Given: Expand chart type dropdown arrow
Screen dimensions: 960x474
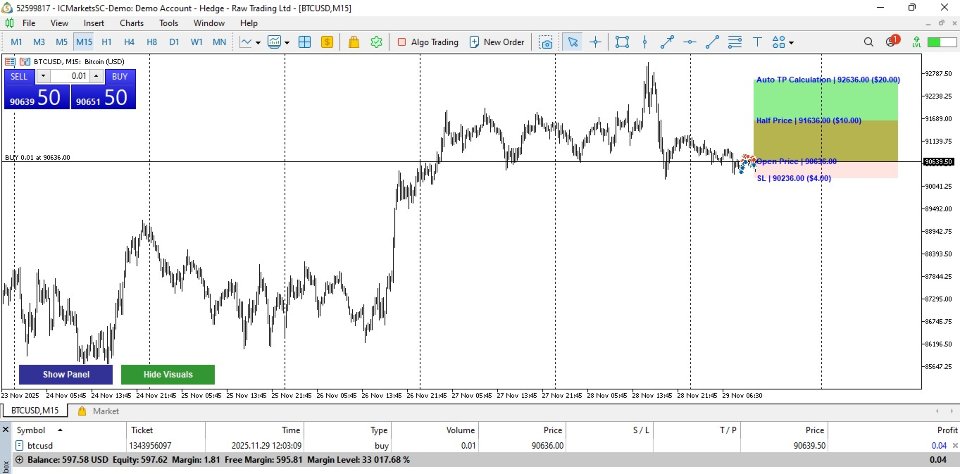Looking at the screenshot, I should click(258, 43).
